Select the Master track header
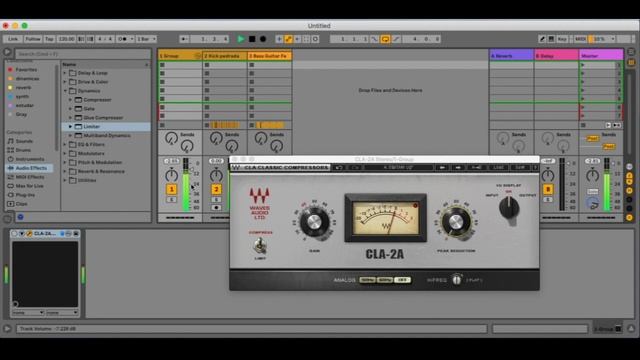 (601, 56)
